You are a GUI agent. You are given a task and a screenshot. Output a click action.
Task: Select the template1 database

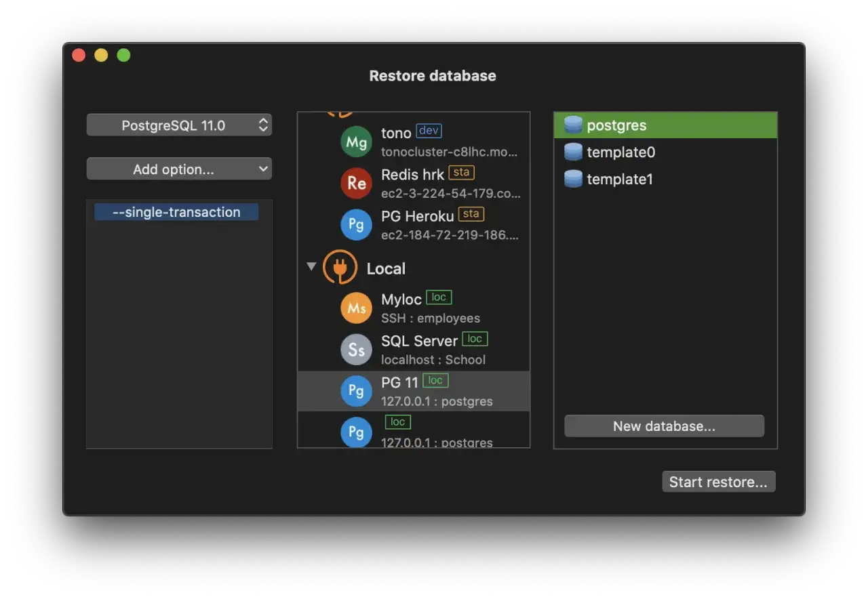pyautogui.click(x=665, y=179)
